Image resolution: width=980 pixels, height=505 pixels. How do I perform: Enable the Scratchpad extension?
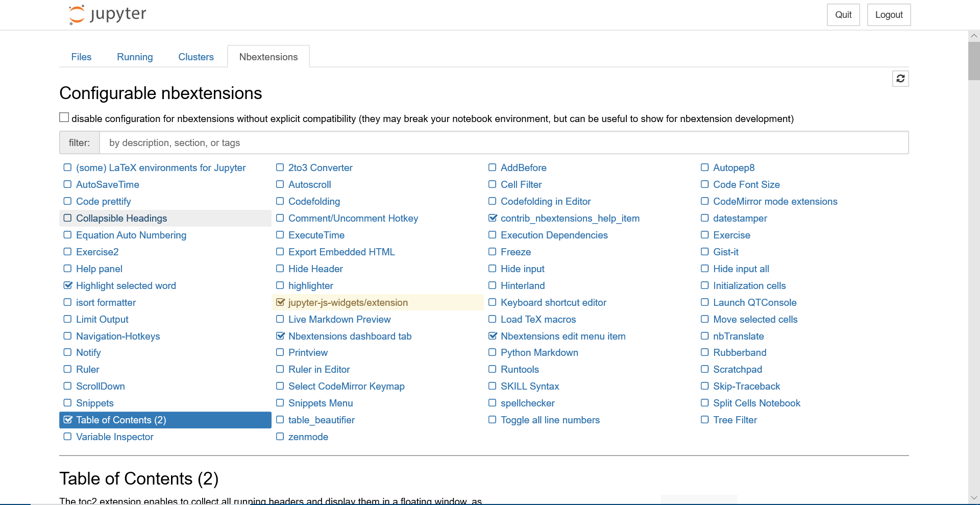coord(705,369)
